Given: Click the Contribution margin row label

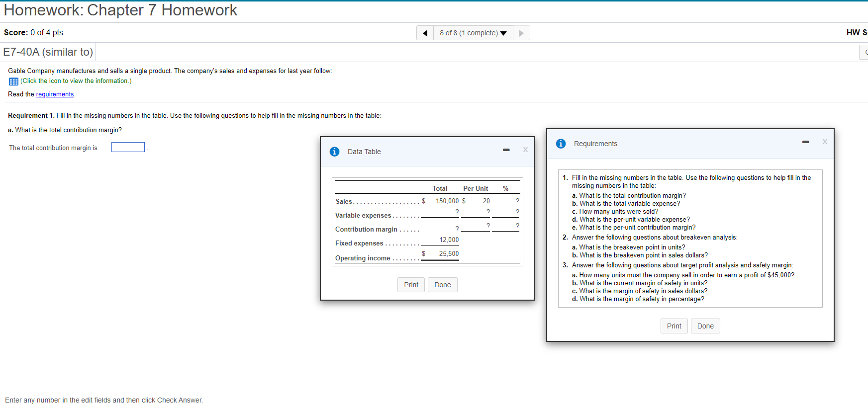Looking at the screenshot, I should 366,230.
